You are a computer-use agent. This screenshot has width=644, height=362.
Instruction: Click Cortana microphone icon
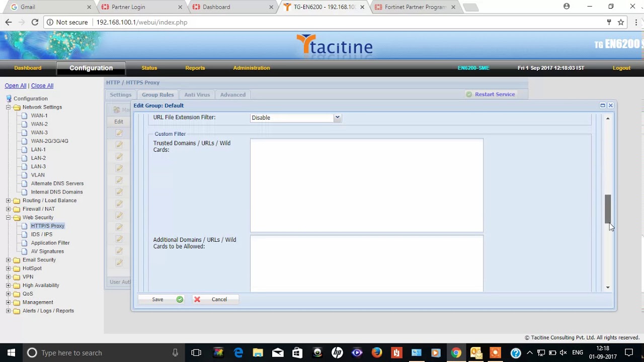click(175, 352)
